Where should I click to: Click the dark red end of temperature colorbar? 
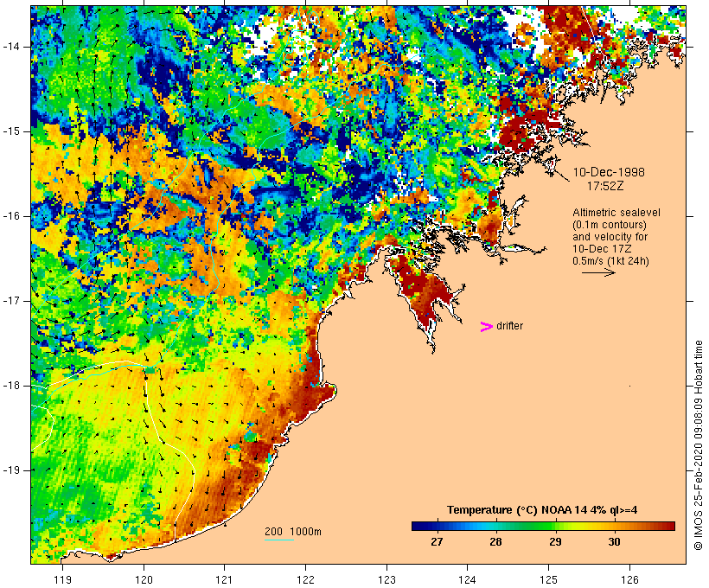667,526
